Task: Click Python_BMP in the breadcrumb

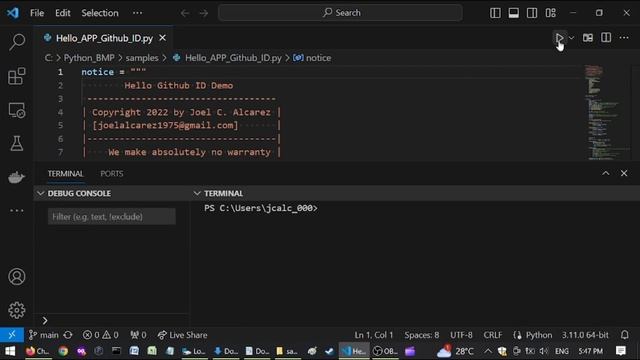Action: coord(89,58)
